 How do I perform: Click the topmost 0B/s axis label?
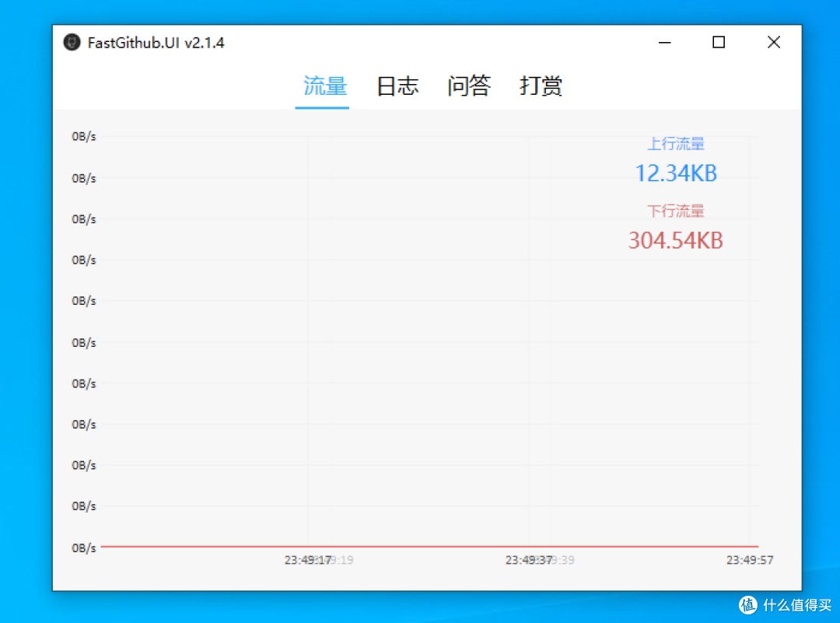83,135
